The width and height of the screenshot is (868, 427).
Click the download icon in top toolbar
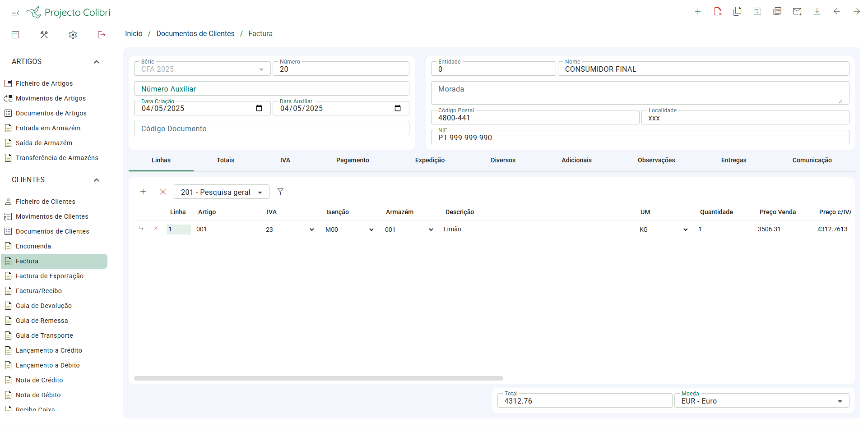(817, 12)
